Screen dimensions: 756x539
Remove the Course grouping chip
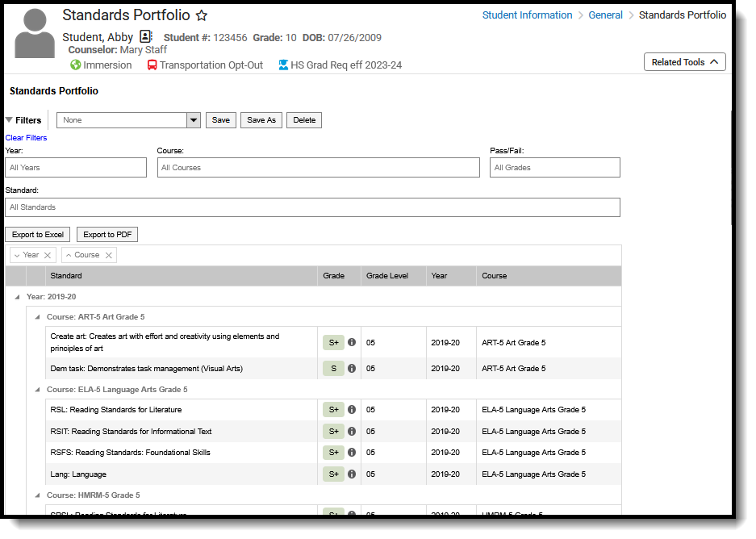pyautogui.click(x=108, y=254)
